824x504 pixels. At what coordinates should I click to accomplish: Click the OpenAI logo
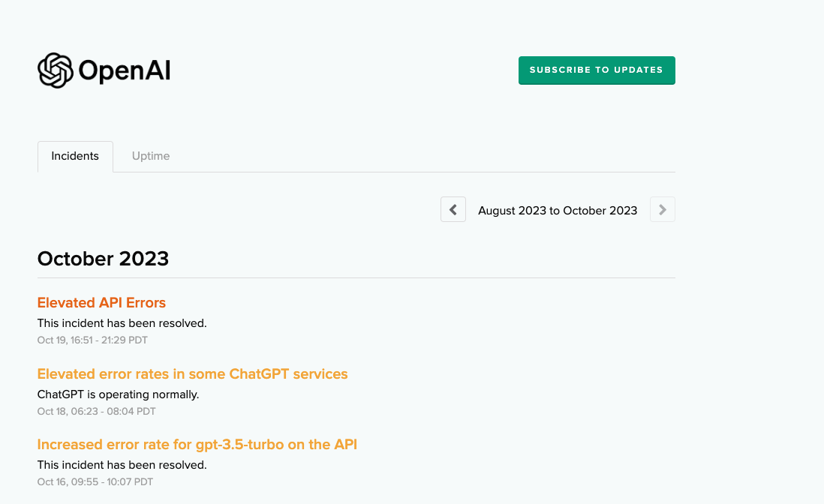104,70
